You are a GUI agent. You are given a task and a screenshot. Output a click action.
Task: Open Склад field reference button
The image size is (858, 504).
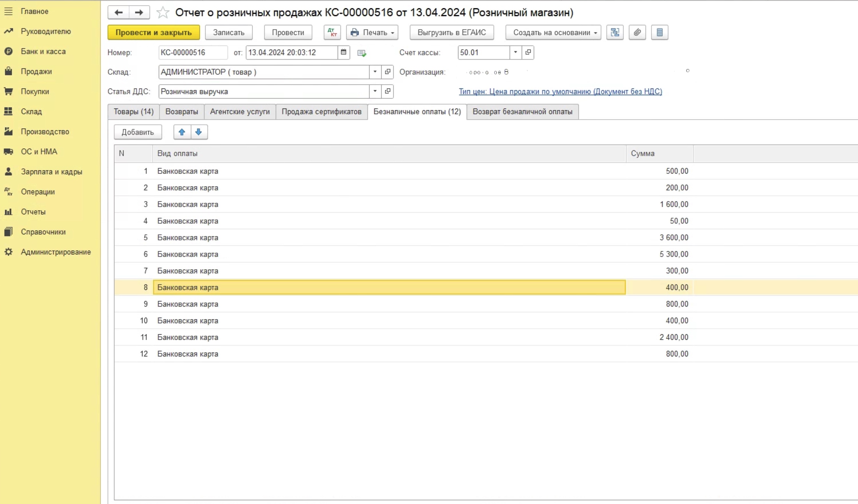(387, 72)
